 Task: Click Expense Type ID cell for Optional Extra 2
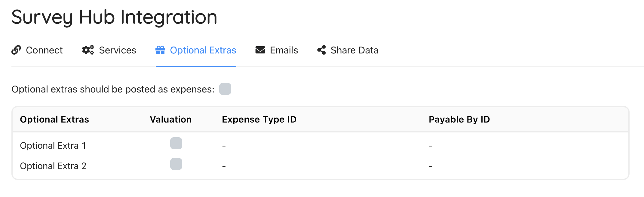tap(224, 166)
